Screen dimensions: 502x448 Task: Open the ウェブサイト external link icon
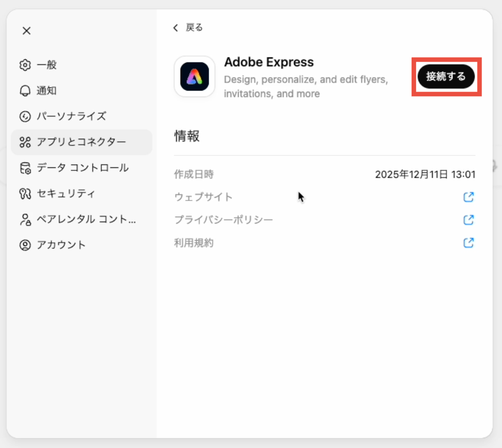coord(468,197)
